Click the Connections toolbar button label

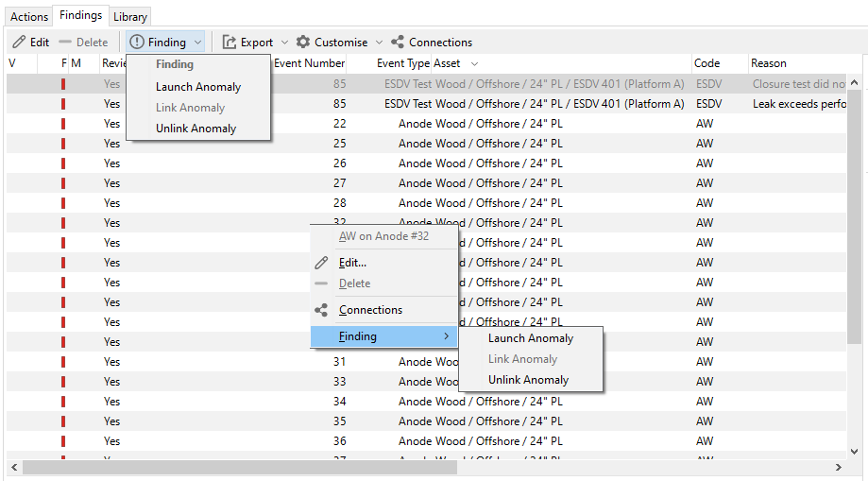coord(440,43)
